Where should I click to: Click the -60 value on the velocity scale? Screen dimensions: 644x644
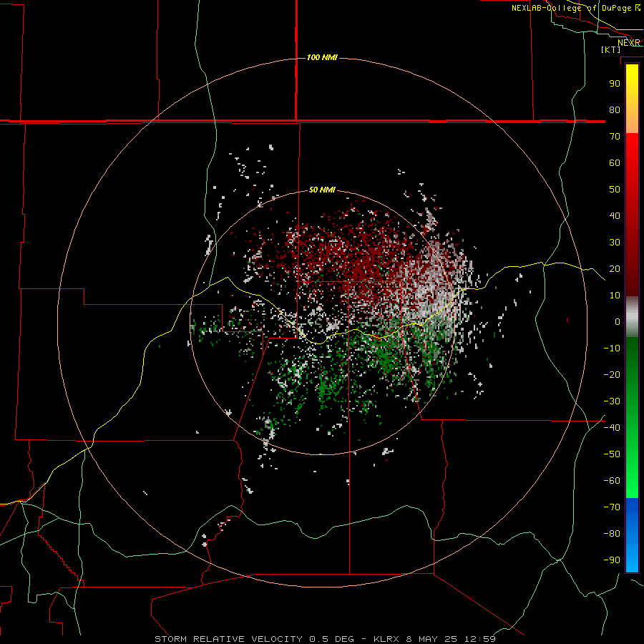coord(612,481)
